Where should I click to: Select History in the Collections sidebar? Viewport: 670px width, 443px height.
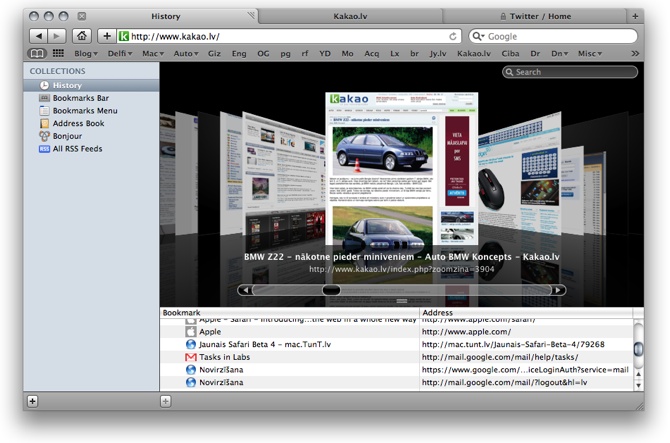pyautogui.click(x=91, y=85)
